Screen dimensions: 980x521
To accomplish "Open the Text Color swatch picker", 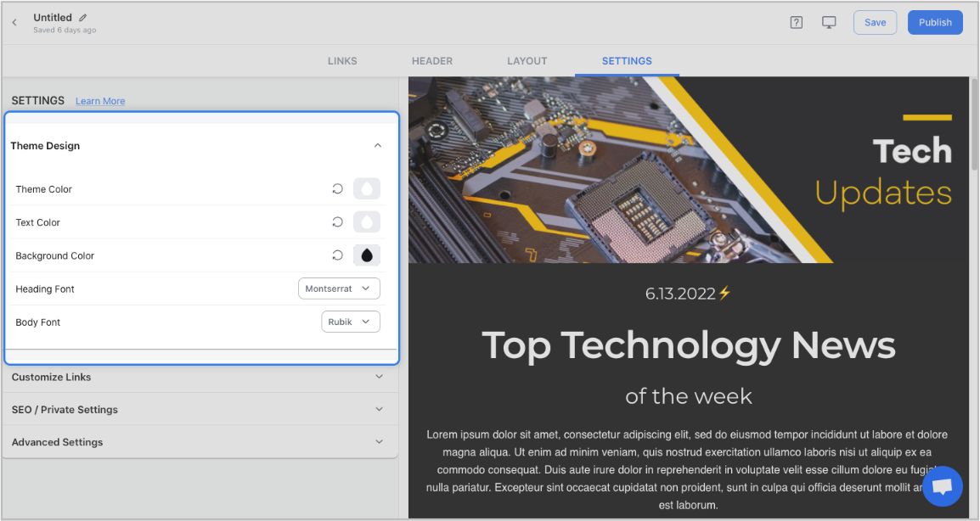I will 367,222.
